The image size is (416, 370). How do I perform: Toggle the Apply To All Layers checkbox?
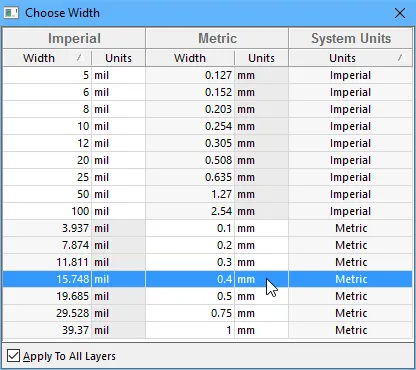click(13, 356)
